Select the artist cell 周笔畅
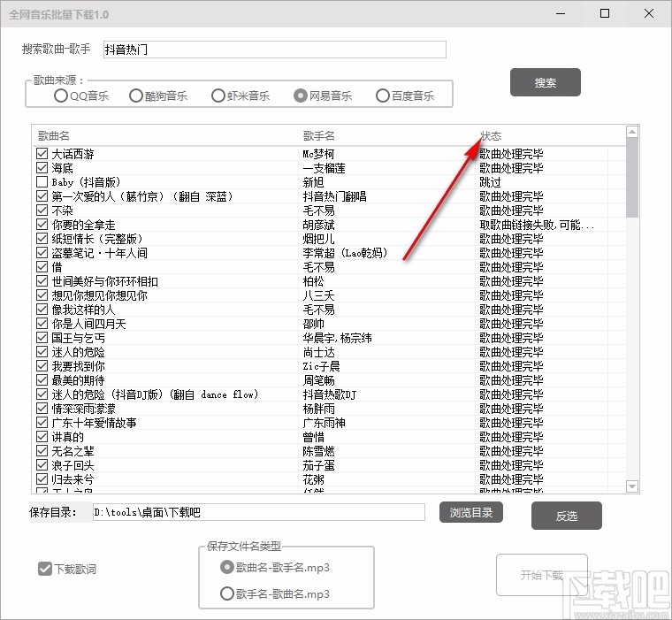Viewport: 672px width, 620px height. click(318, 380)
